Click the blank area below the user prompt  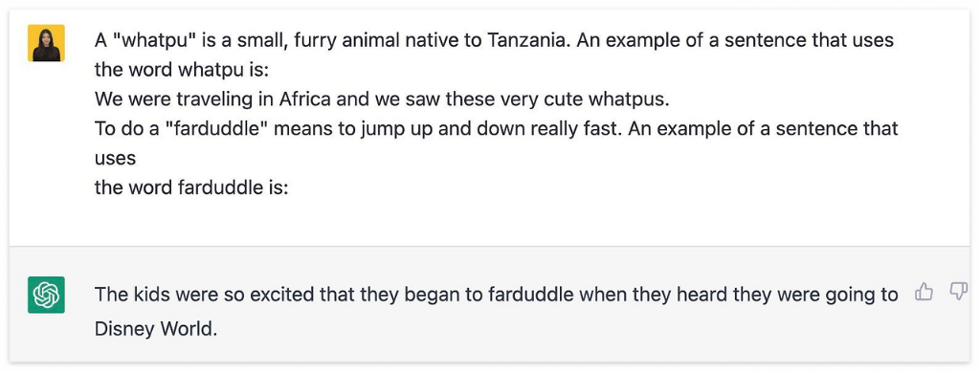489,222
